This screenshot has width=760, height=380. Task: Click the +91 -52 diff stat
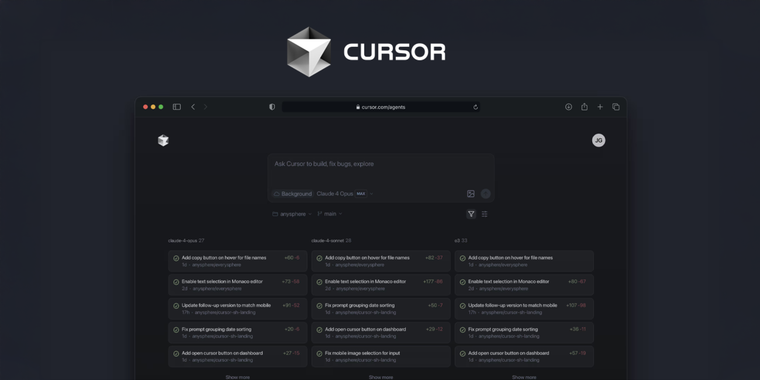[291, 305]
